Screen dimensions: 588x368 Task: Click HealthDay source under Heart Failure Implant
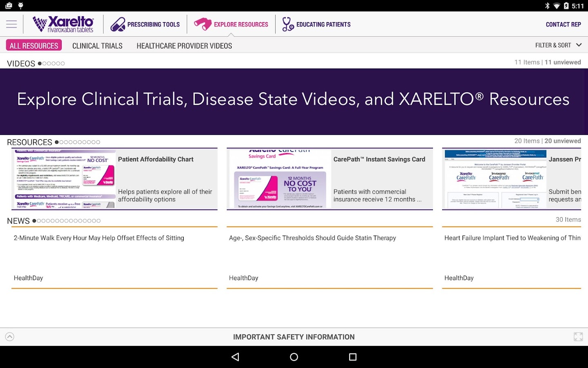coord(459,278)
